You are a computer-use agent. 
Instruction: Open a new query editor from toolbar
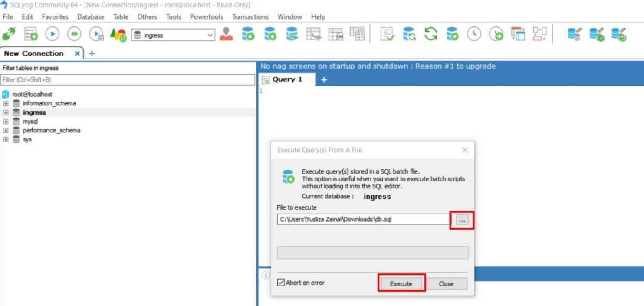31,34
